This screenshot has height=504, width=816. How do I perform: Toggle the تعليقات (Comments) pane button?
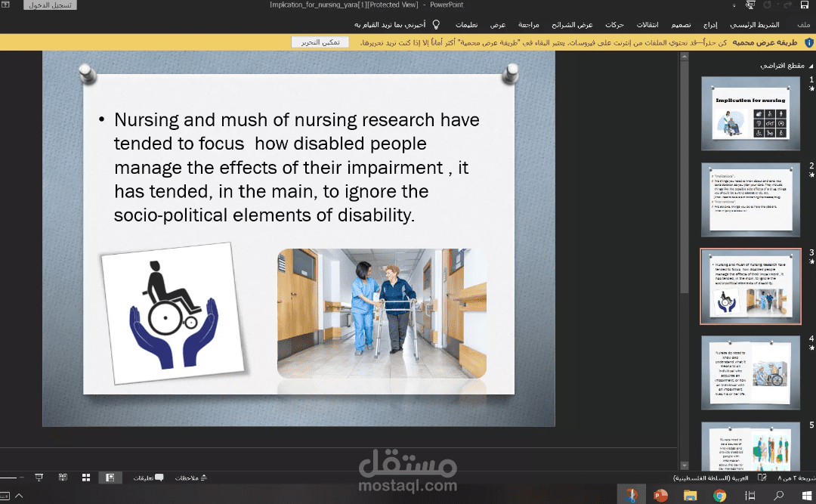pos(148,478)
